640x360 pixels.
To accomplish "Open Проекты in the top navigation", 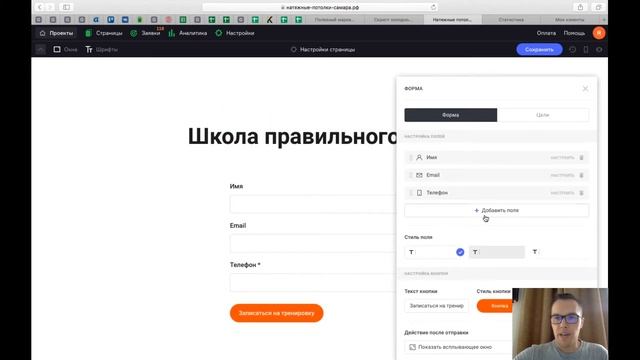I will coord(56,33).
